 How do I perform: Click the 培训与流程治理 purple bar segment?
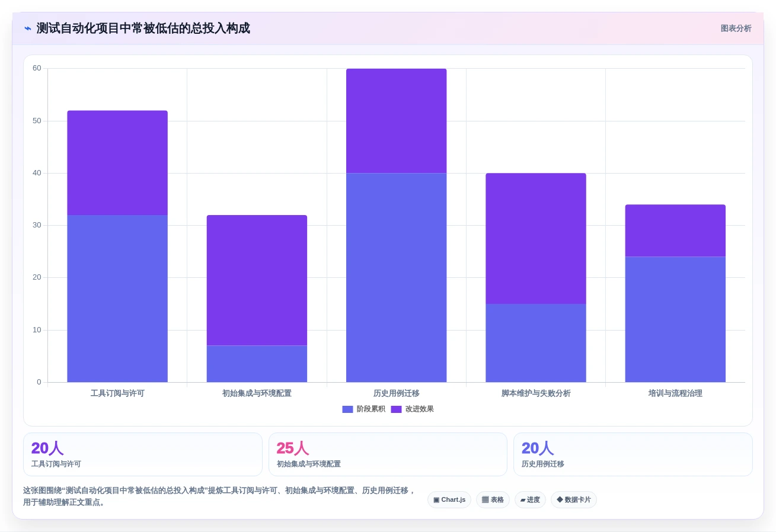pyautogui.click(x=675, y=230)
